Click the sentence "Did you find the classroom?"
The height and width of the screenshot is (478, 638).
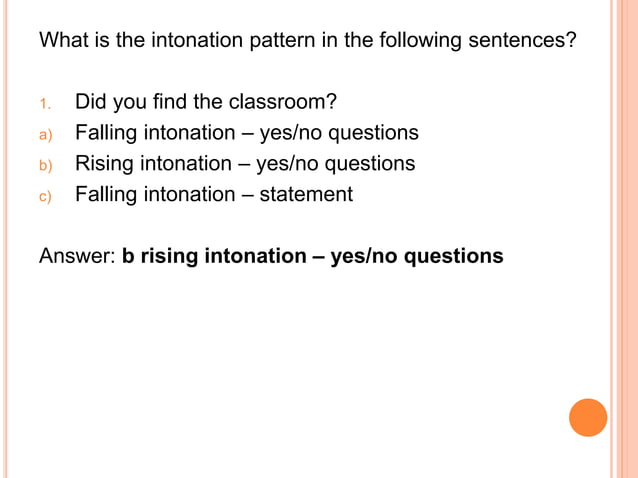[x=206, y=102]
